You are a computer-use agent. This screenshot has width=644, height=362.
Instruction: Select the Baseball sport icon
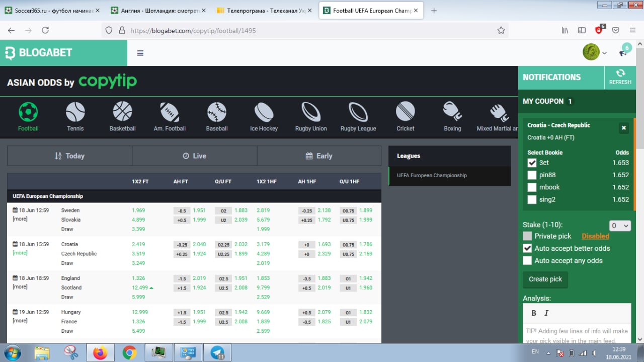[x=217, y=112]
